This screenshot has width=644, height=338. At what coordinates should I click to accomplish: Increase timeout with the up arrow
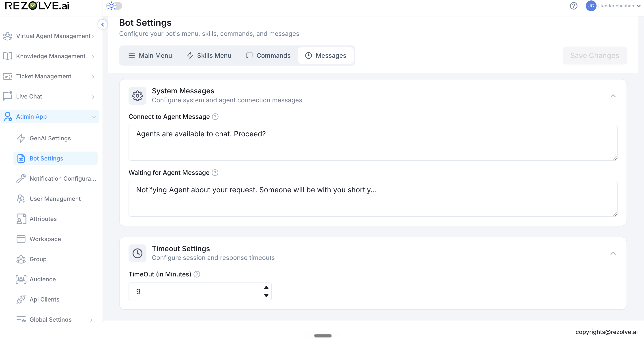coord(266,287)
